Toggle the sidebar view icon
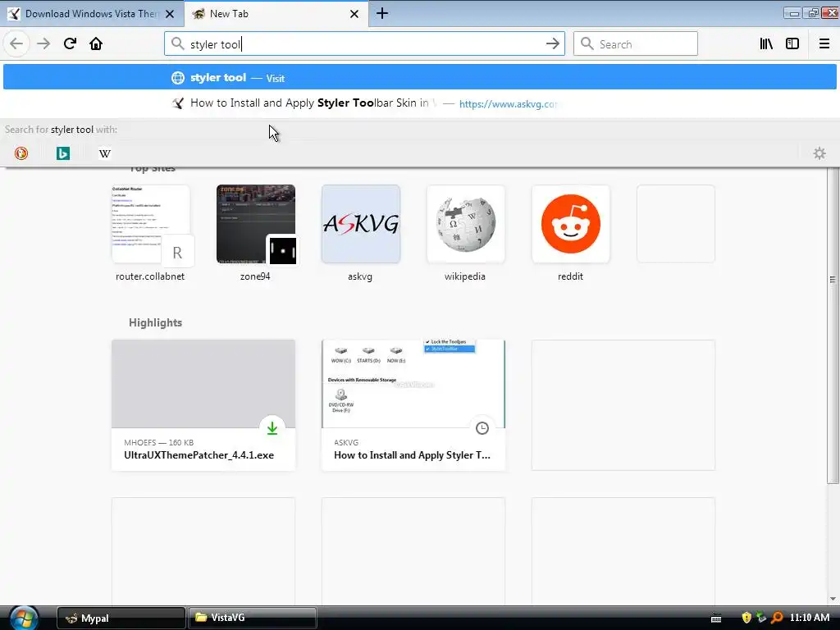 click(792, 44)
